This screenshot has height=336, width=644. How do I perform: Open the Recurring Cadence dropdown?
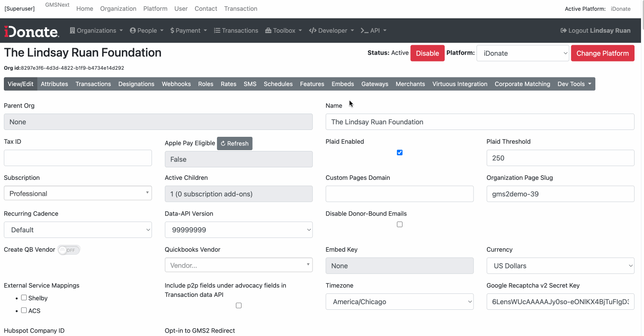tap(78, 230)
